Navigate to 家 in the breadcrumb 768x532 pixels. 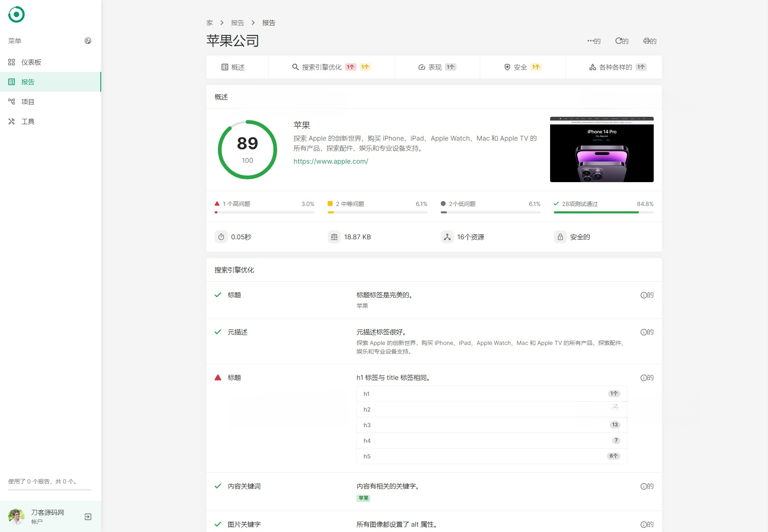pyautogui.click(x=209, y=23)
